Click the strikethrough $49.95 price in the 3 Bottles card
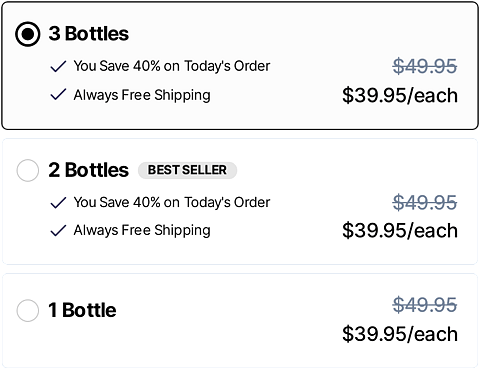Image resolution: width=480 pixels, height=370 pixels. (425, 66)
